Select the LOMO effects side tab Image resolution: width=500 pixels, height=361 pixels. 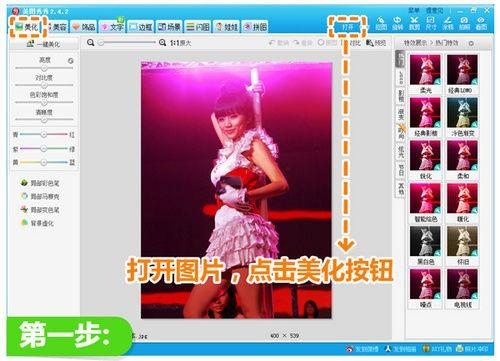click(401, 78)
